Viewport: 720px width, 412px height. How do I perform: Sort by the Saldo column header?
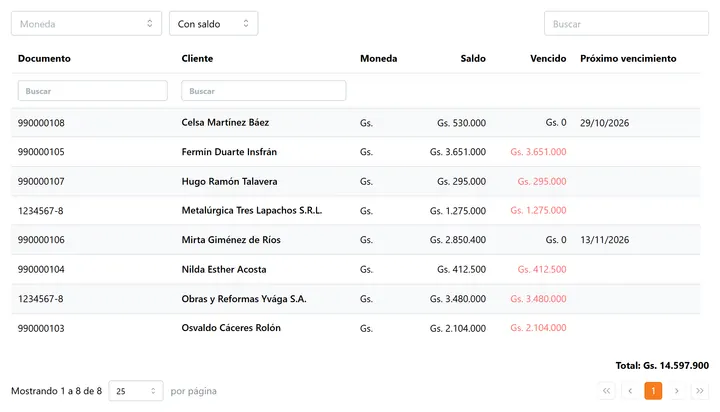pos(473,58)
